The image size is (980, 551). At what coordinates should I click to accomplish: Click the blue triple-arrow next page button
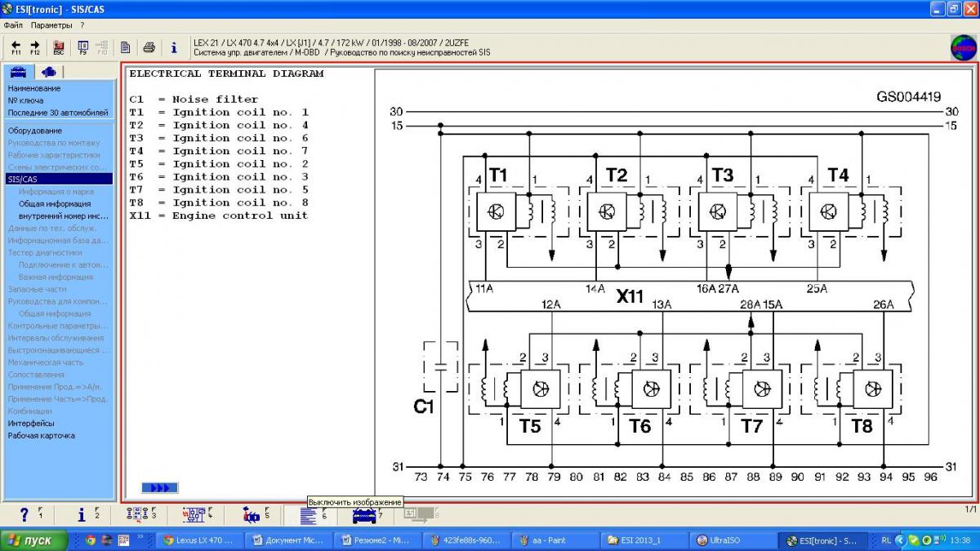click(159, 487)
